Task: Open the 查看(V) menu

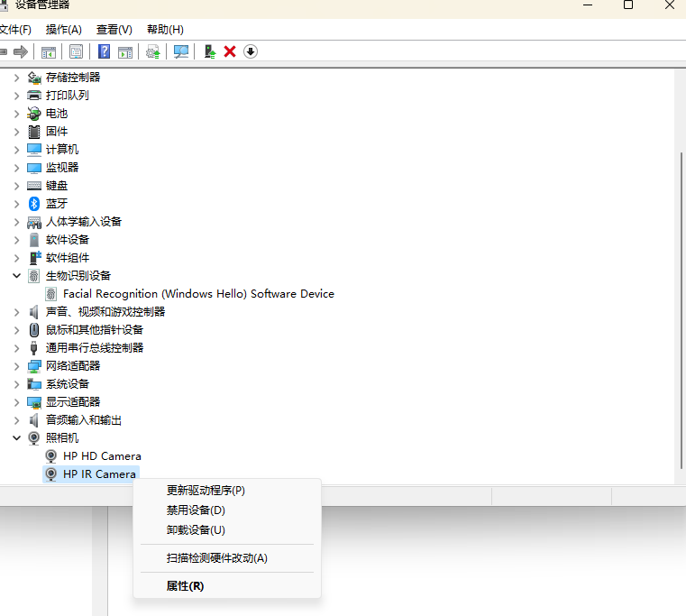Action: pos(114,30)
